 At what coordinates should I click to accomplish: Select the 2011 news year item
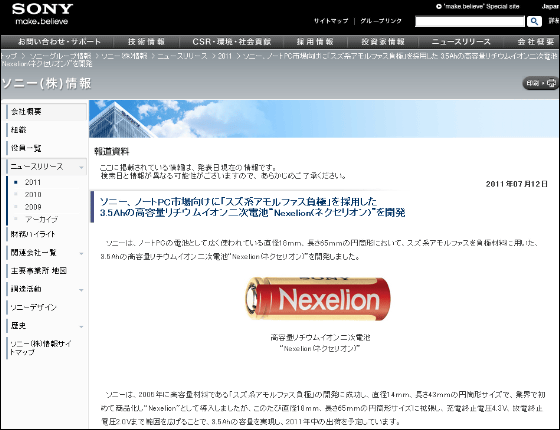coord(33,182)
